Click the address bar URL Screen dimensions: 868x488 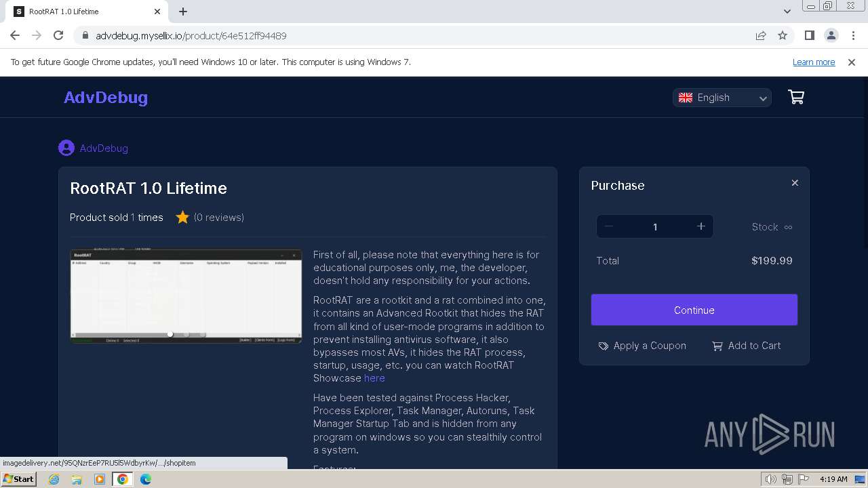tap(191, 36)
